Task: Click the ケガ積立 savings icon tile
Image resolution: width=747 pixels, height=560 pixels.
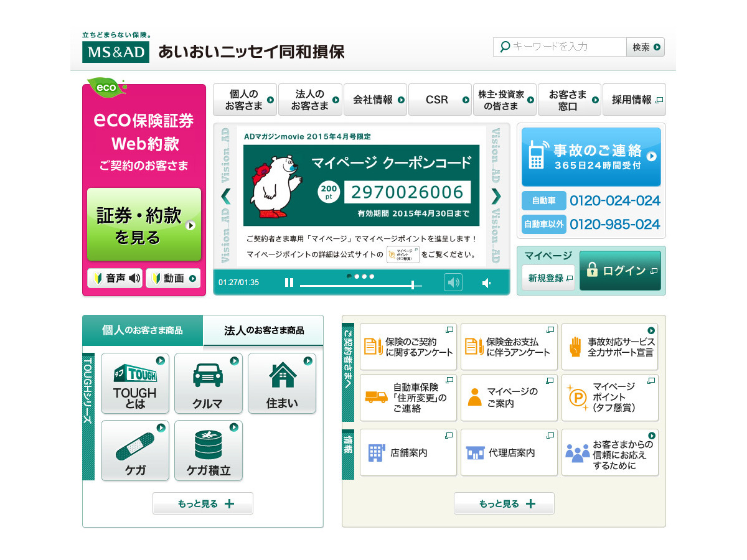Action: coord(208,450)
